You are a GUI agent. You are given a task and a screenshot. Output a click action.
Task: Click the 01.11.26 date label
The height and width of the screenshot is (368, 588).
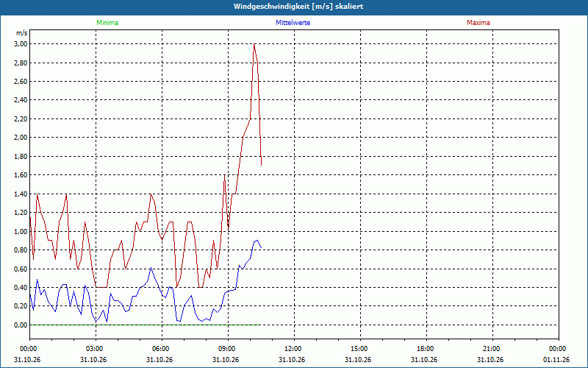(x=556, y=360)
